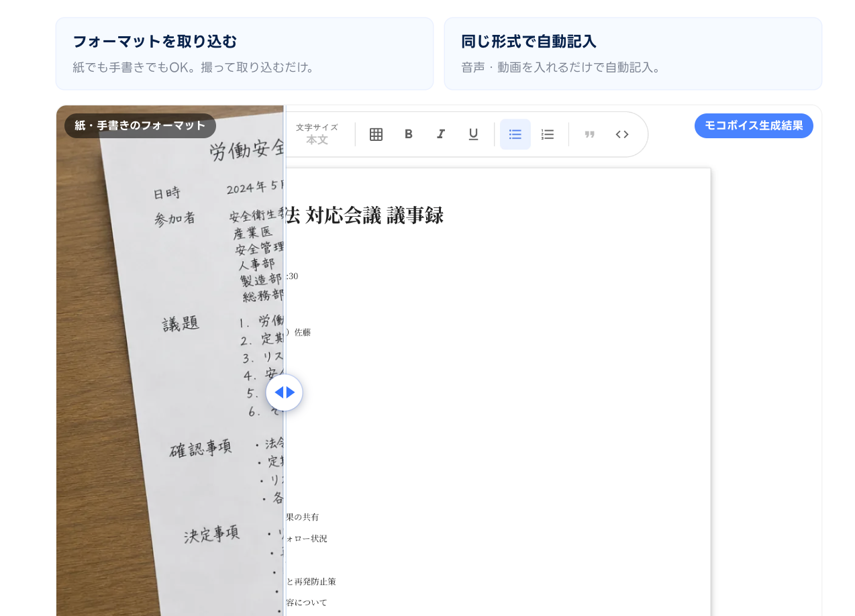Toggle bold formatting

[x=408, y=134]
